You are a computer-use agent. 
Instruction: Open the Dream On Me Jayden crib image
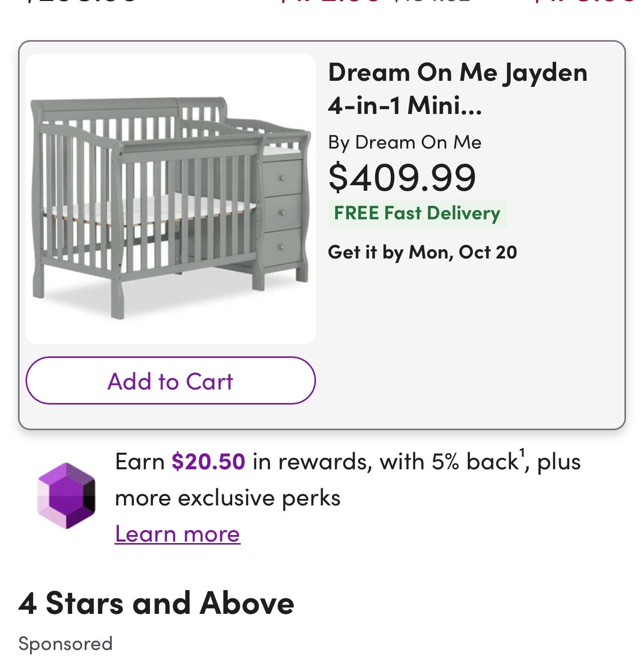[171, 198]
